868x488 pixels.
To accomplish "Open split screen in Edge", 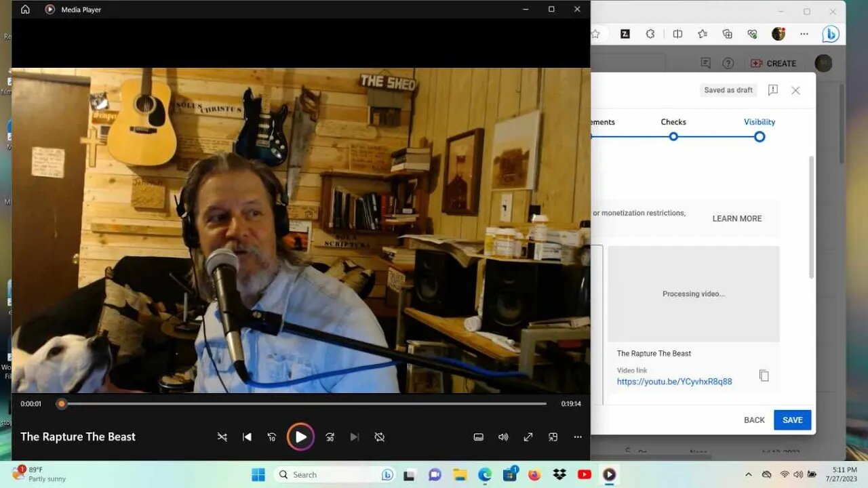I will point(677,34).
